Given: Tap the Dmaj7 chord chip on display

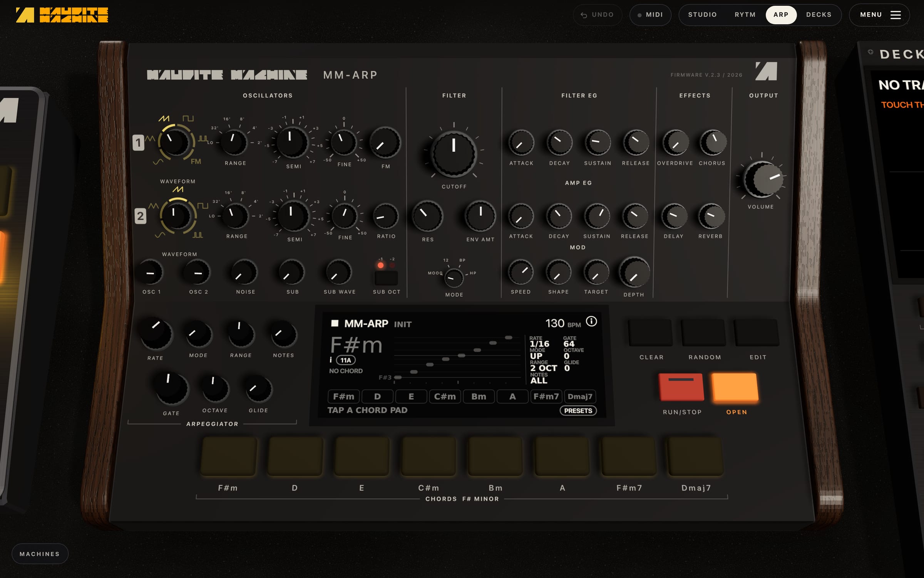Looking at the screenshot, I should pos(580,397).
